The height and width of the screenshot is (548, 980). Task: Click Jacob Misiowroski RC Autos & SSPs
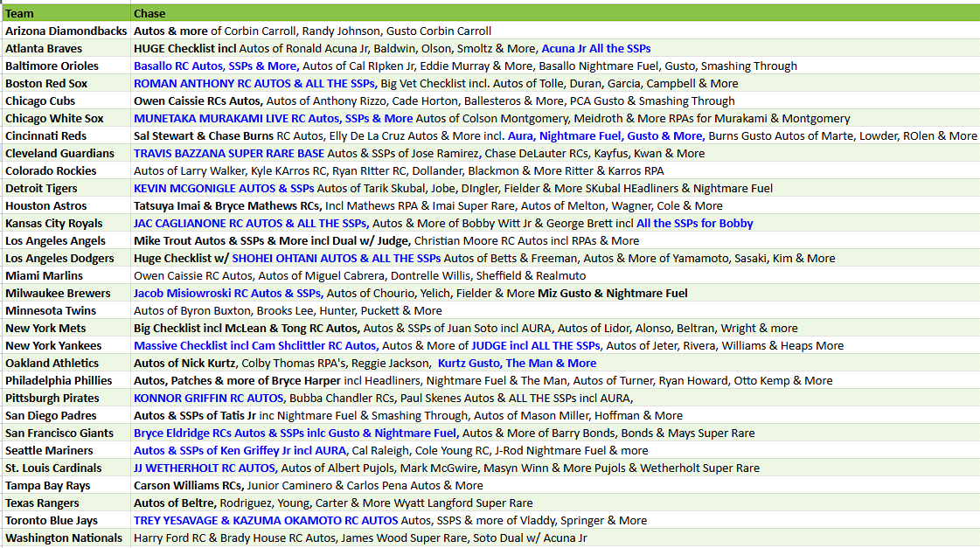click(x=228, y=293)
